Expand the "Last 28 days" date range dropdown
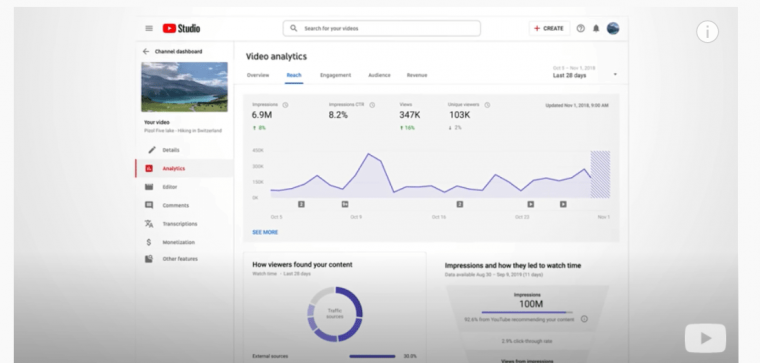 (x=585, y=73)
